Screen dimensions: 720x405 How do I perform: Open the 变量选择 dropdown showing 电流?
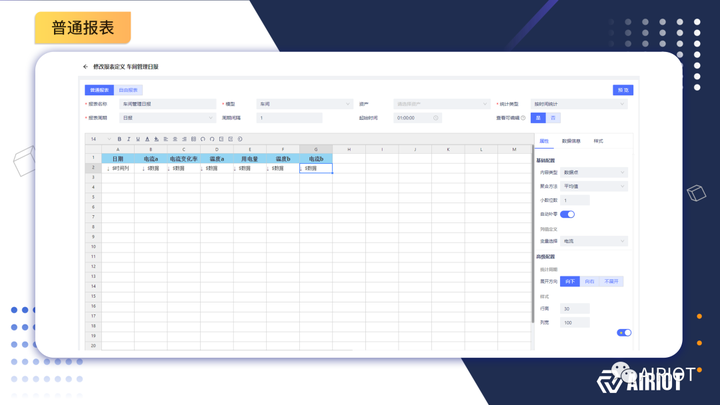click(x=594, y=241)
